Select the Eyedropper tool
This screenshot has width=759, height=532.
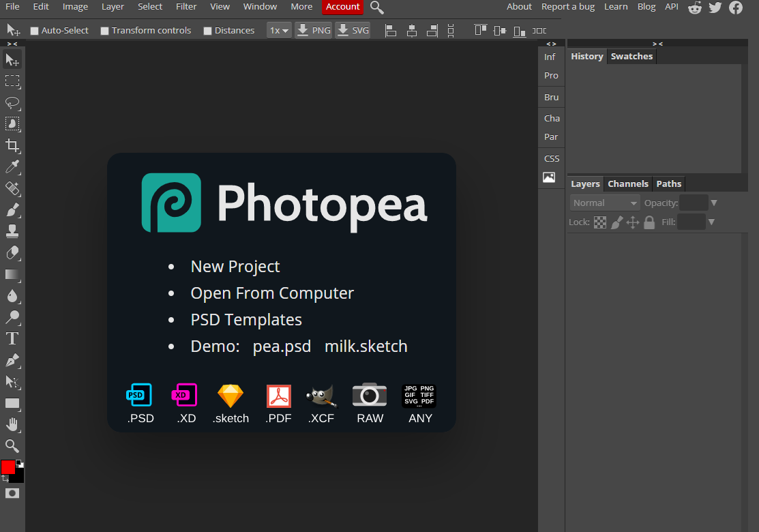tap(12, 167)
